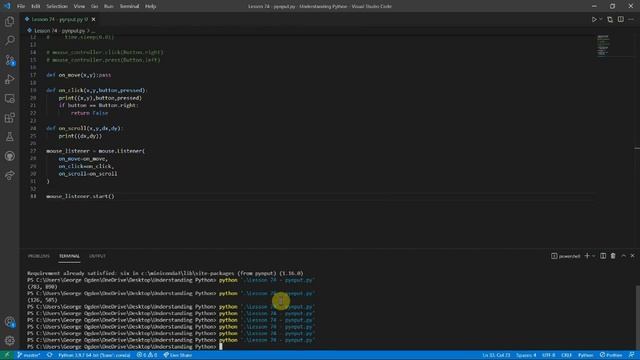Screen dimensions: 640x360
Task: Synchronize changes via status bar sync icon
Action: click(x=49, y=355)
